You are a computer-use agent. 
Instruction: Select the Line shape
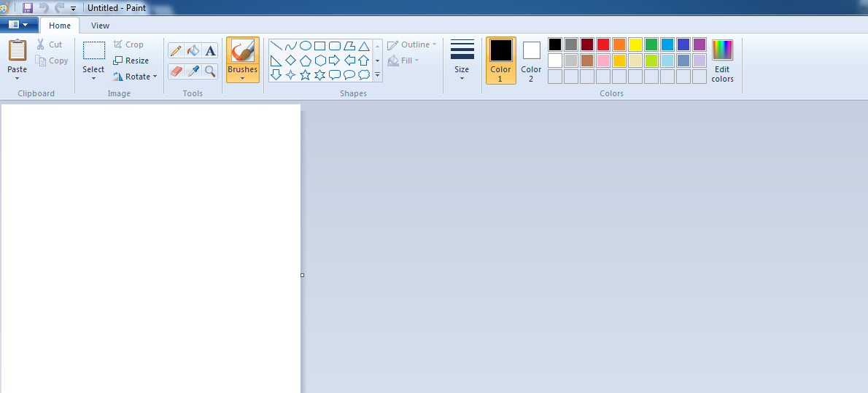pyautogui.click(x=276, y=46)
